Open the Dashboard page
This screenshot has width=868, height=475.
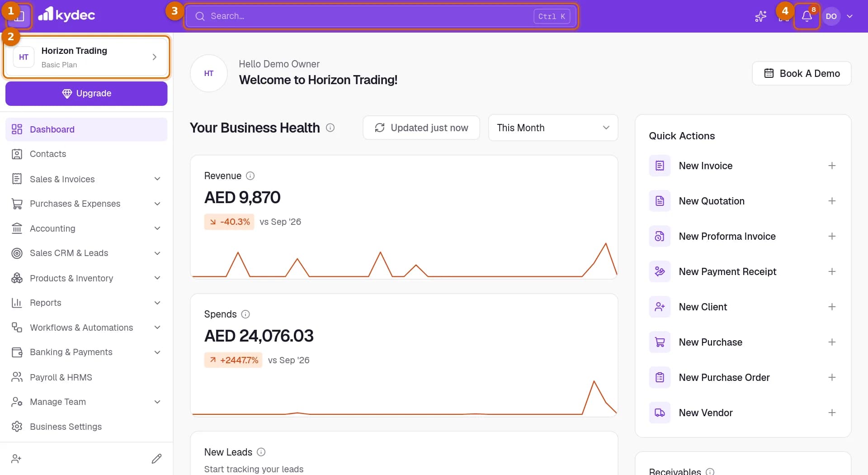(x=86, y=129)
